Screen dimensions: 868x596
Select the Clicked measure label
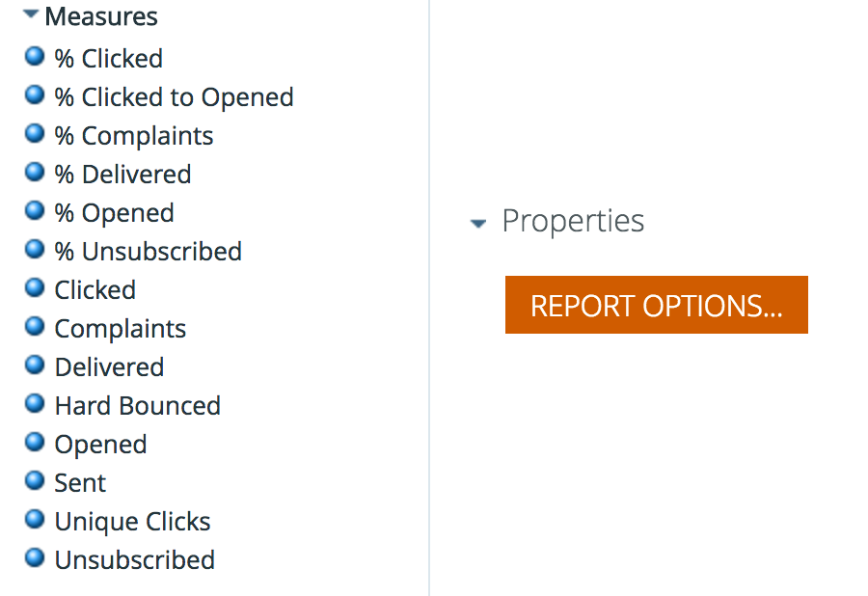pyautogui.click(x=95, y=290)
